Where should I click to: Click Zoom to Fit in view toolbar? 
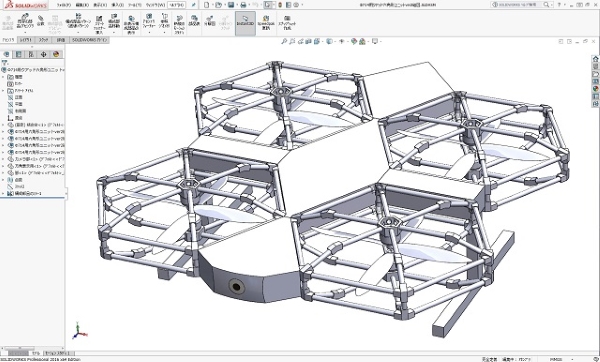click(x=284, y=41)
